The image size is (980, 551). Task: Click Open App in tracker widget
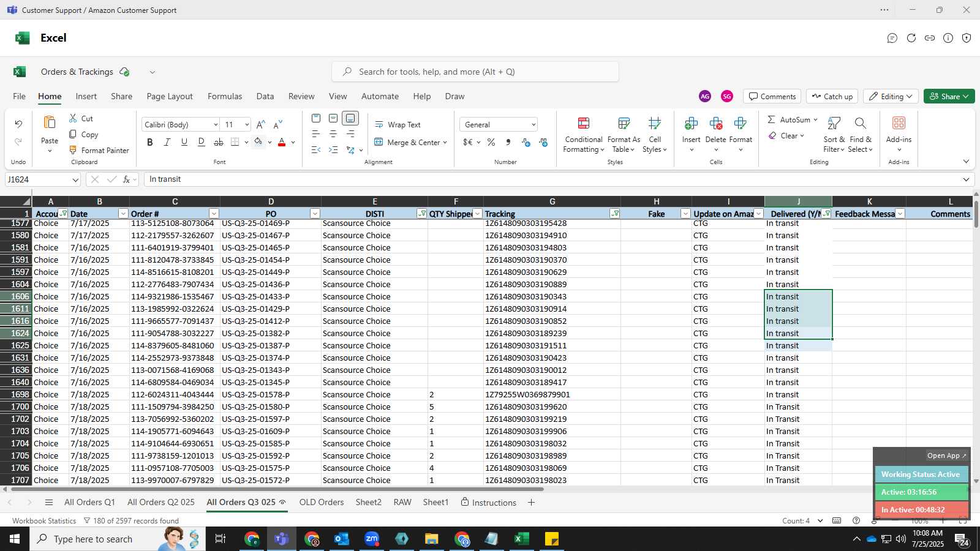tap(946, 455)
